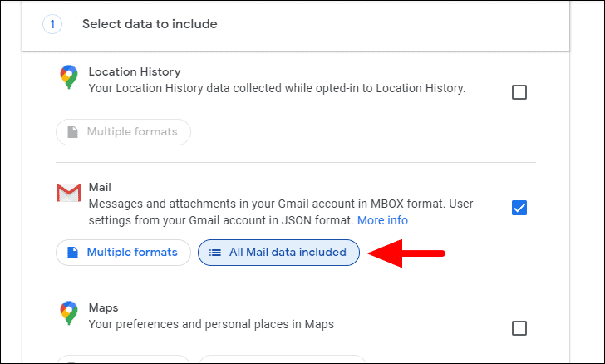
Task: Click the Gmail envelope icon beside Mail
Action: (x=69, y=193)
